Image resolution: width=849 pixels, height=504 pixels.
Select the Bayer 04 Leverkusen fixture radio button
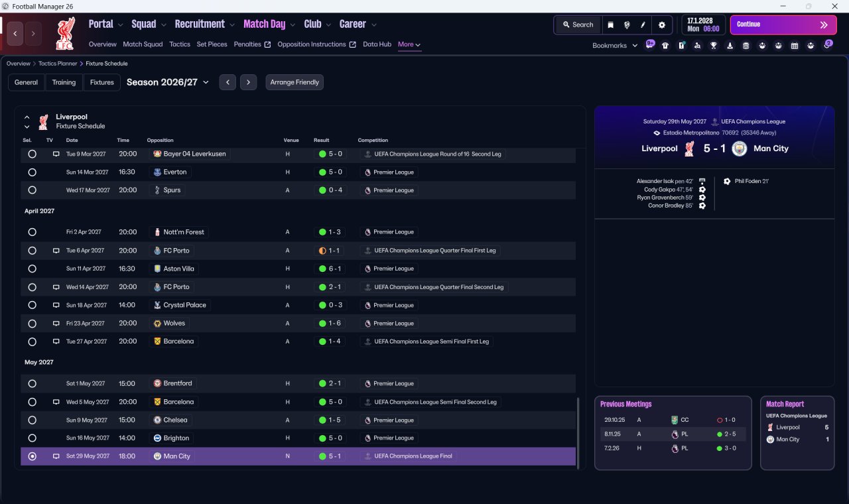32,154
